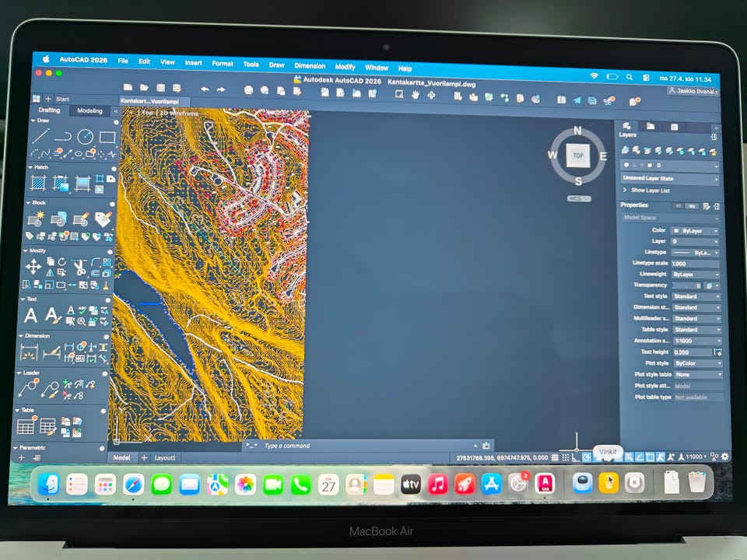The height and width of the screenshot is (560, 747).
Task: Click the Undo arrow in toolbar
Action: pyautogui.click(x=205, y=89)
